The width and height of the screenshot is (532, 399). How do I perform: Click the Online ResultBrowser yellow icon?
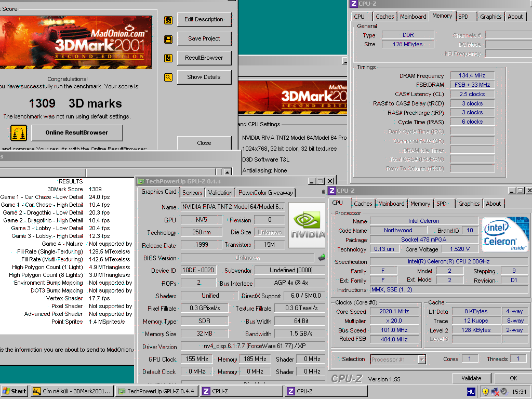pyautogui.click(x=19, y=133)
